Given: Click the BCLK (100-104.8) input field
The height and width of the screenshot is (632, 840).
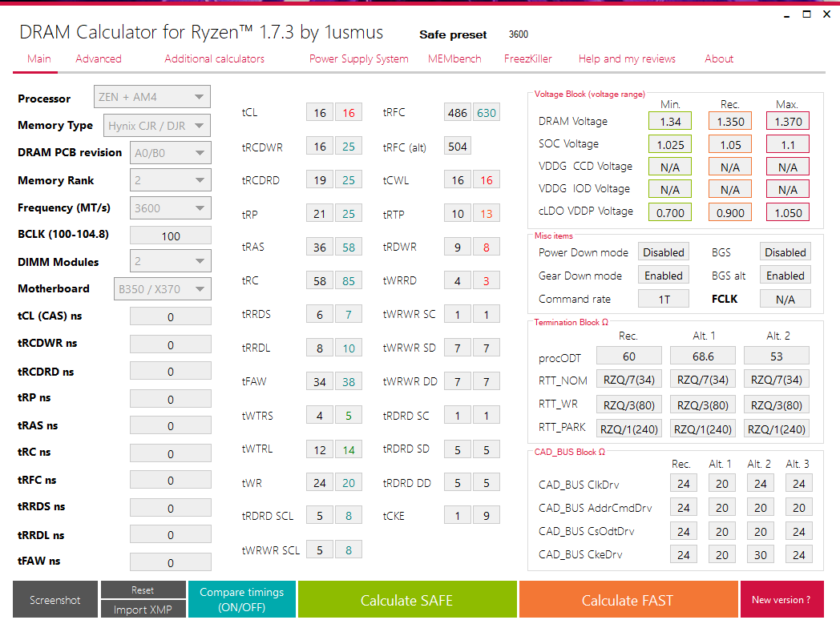Looking at the screenshot, I should point(171,235).
